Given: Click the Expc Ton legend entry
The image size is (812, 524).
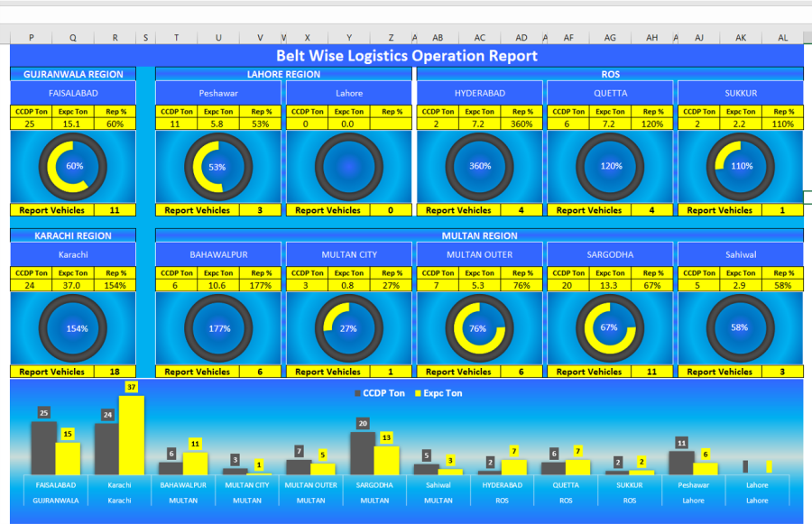Looking at the screenshot, I should [438, 393].
